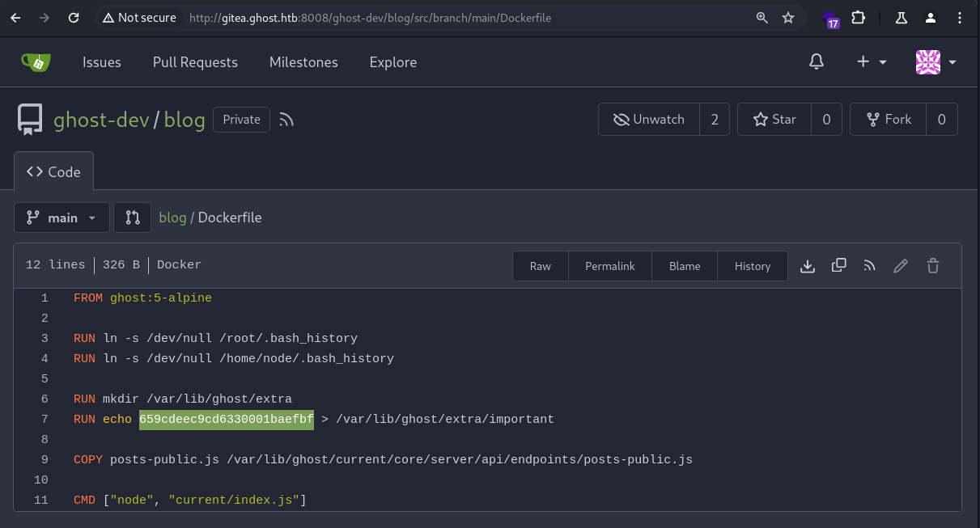Viewport: 980px width, 528px height.
Task: Open the file RSS feed icon
Action: coord(870,265)
